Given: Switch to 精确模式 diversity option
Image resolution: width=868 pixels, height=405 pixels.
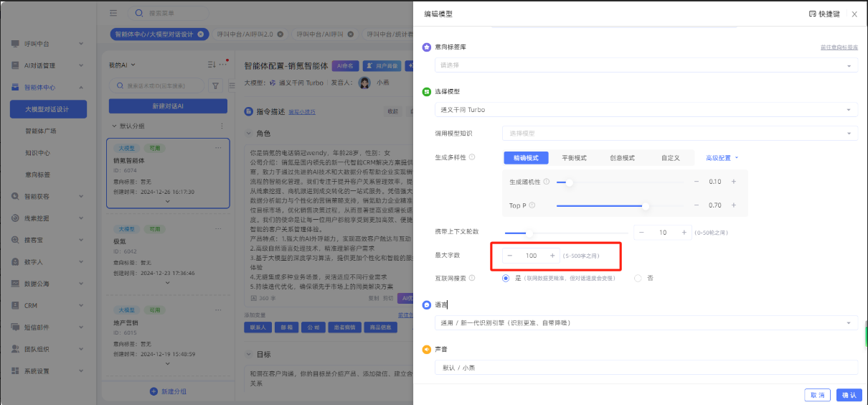Looking at the screenshot, I should 526,157.
